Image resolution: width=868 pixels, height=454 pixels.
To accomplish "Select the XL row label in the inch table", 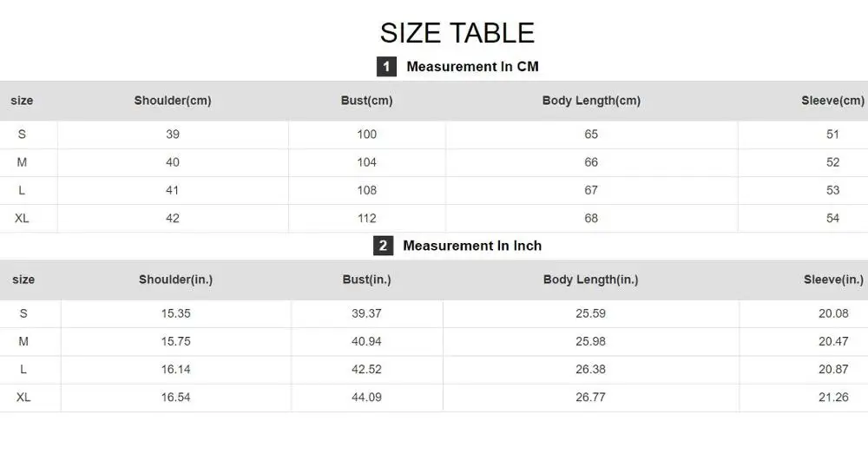I will click(23, 397).
